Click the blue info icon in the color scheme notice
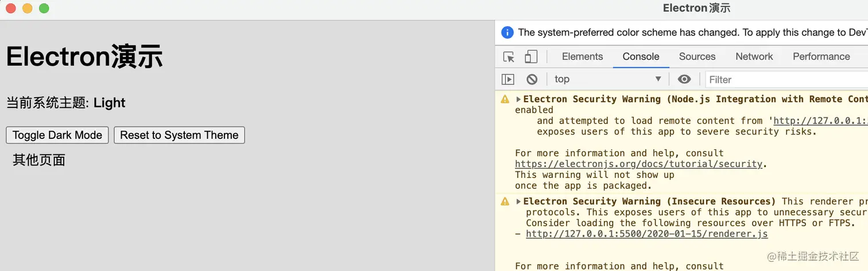 click(507, 32)
